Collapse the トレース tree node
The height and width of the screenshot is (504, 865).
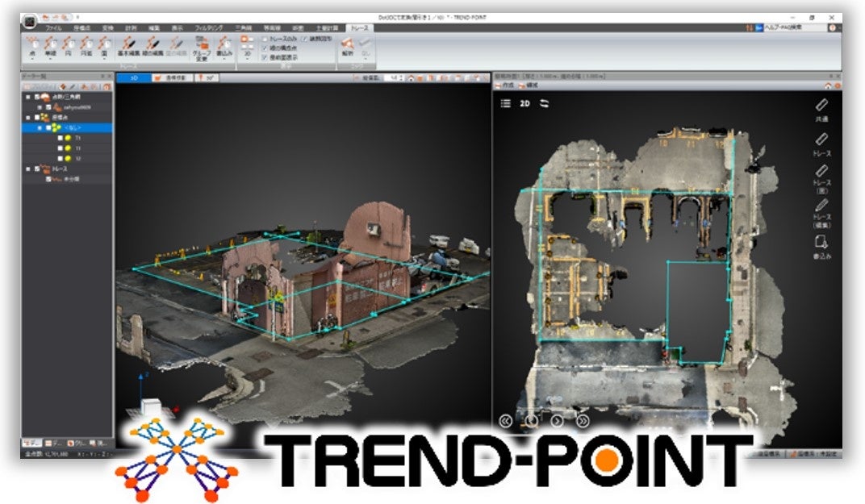click(28, 169)
